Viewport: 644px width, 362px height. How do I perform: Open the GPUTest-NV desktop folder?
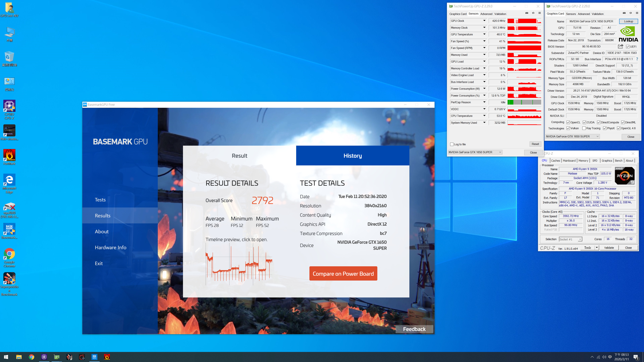pyautogui.click(x=9, y=10)
